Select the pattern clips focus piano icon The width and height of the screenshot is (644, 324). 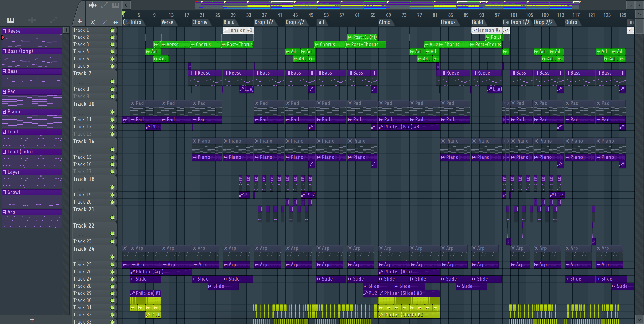(x=116, y=5)
